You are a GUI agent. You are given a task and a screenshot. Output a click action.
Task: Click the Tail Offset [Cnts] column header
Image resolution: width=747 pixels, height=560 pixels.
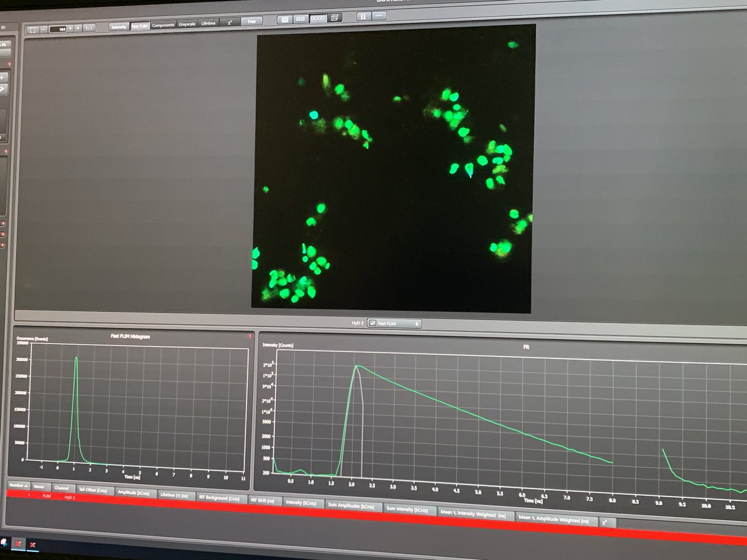[95, 491]
